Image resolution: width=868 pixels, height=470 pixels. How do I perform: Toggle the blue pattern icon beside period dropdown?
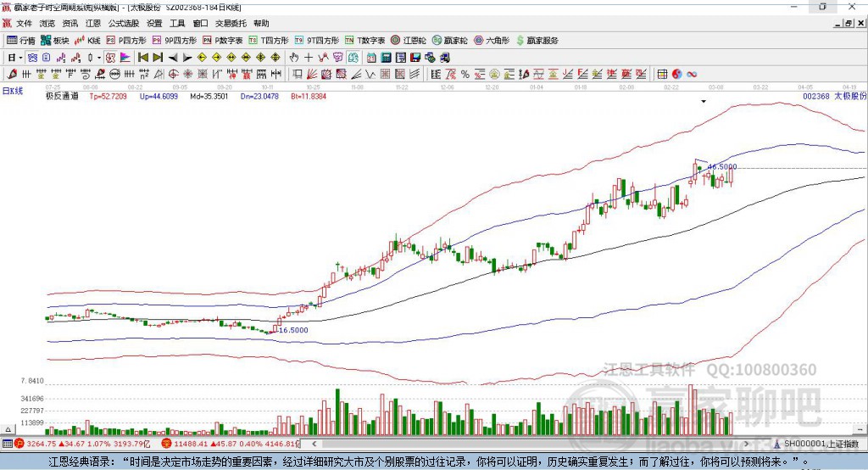[32, 57]
